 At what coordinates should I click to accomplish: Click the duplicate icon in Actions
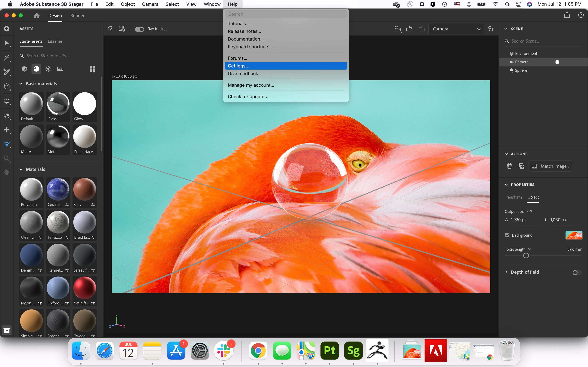pyautogui.click(x=521, y=166)
